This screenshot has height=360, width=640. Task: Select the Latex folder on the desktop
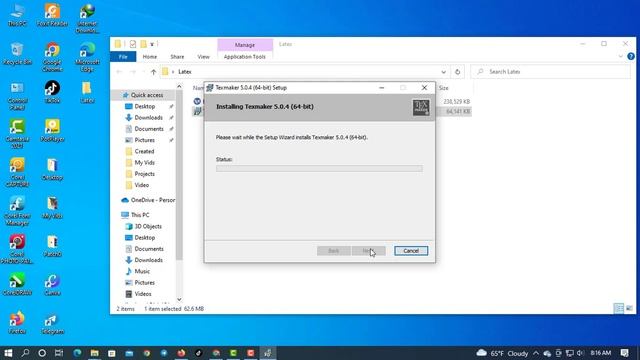point(87,92)
